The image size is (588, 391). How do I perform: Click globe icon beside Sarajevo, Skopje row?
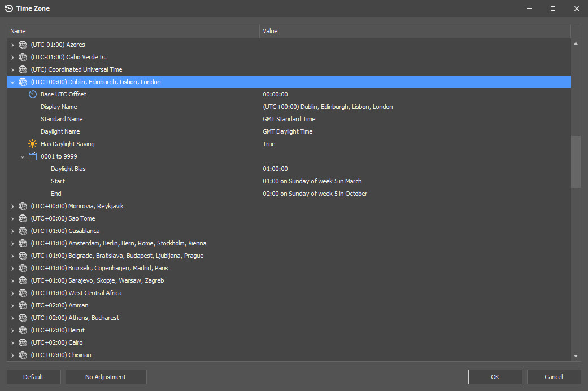pos(23,280)
